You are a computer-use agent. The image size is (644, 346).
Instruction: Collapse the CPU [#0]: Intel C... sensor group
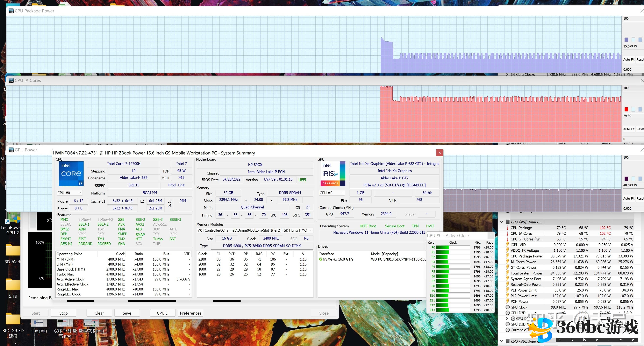click(x=501, y=222)
